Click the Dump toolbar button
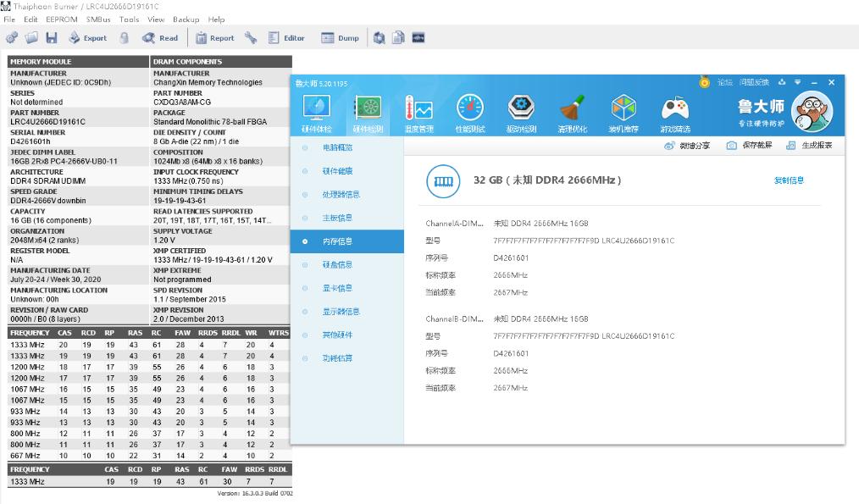Viewport: 859px width, 504px height. [341, 37]
